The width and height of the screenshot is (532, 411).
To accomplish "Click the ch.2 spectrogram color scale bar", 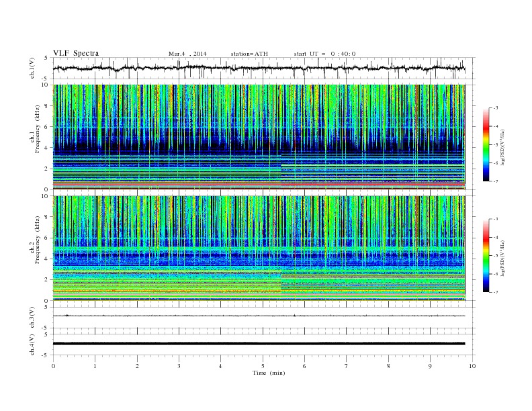I will tap(486, 256).
